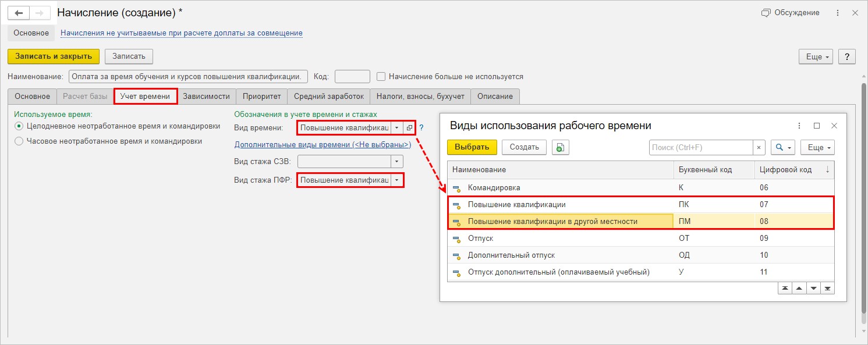The image size is (868, 345).
Task: Click the Поиск (Ctrl+F) search box
Action: pos(701,147)
